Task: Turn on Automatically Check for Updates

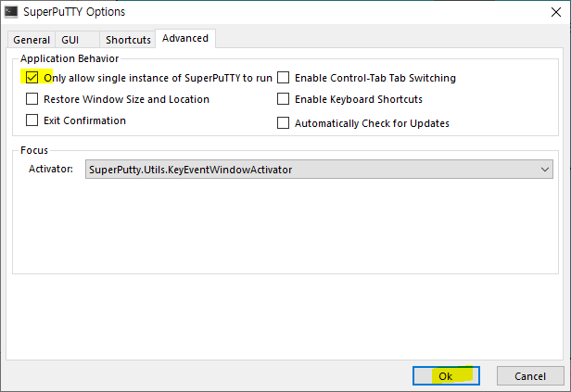Action: pyautogui.click(x=284, y=123)
